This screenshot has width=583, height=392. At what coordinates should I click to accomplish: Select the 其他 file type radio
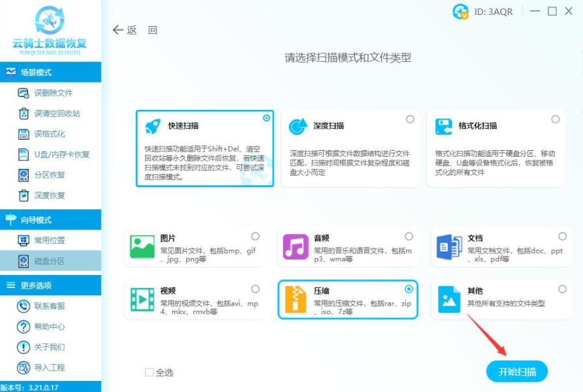563,289
